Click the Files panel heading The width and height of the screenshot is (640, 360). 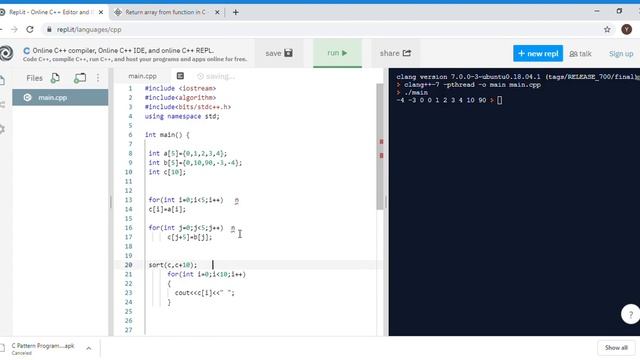click(x=34, y=78)
